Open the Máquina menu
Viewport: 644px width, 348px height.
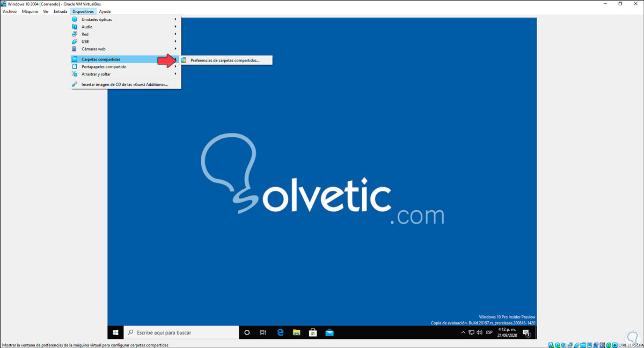point(30,11)
